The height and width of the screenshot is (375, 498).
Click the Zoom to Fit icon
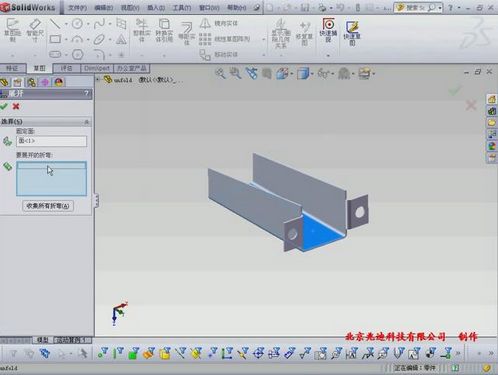tap(220, 73)
